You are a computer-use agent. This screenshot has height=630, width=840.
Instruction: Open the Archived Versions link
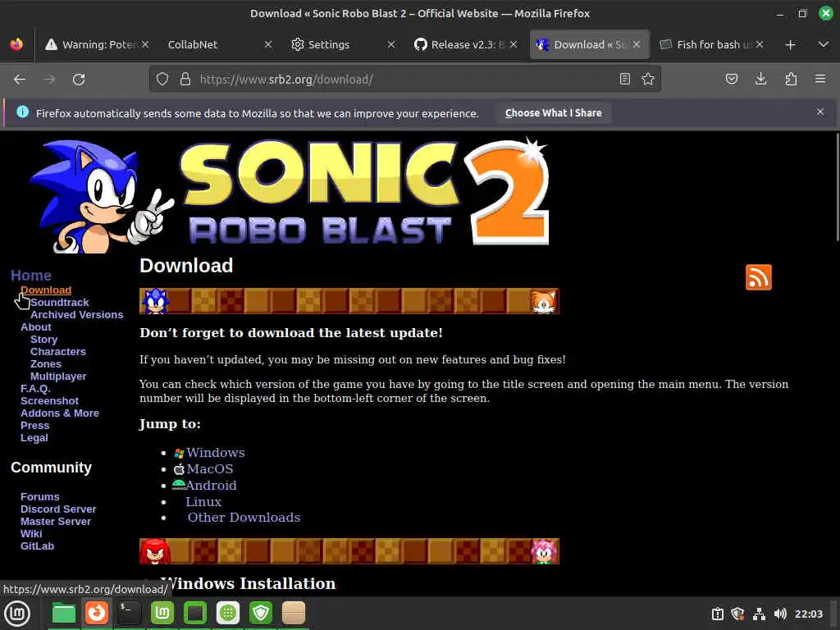pyautogui.click(x=76, y=314)
